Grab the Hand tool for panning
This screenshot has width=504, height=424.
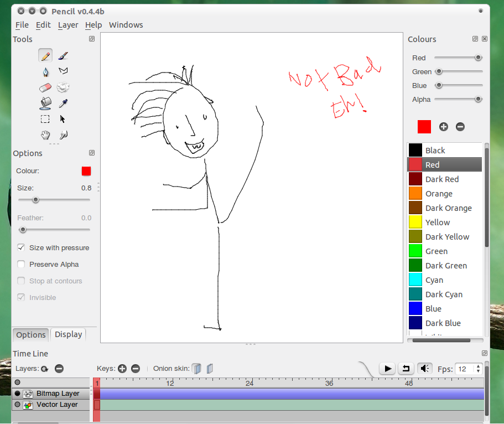45,135
